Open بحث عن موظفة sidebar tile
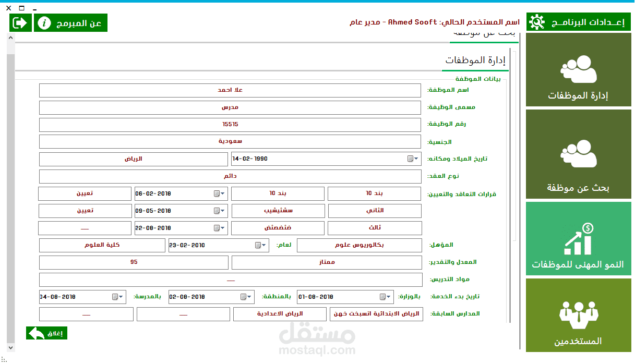The width and height of the screenshot is (635, 364). tap(578, 154)
